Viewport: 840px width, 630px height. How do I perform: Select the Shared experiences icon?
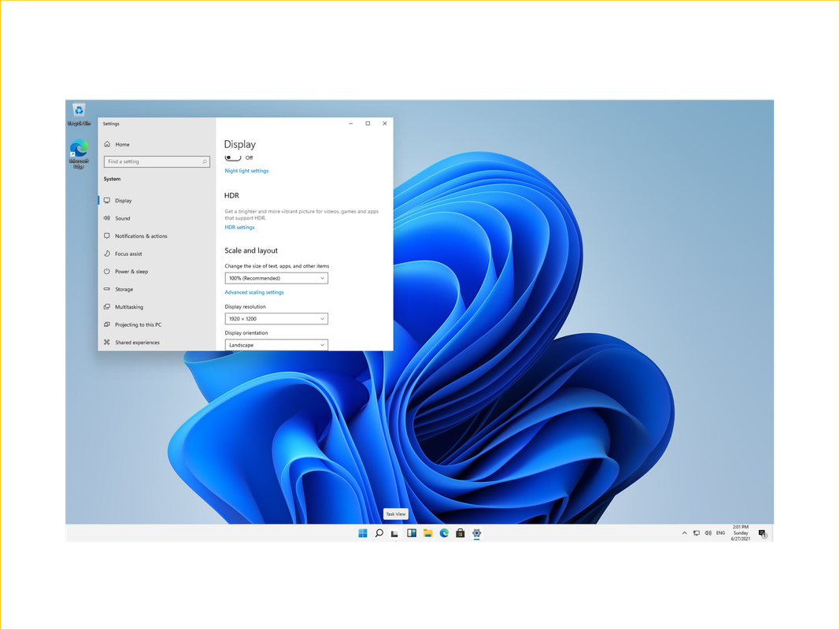pos(107,342)
